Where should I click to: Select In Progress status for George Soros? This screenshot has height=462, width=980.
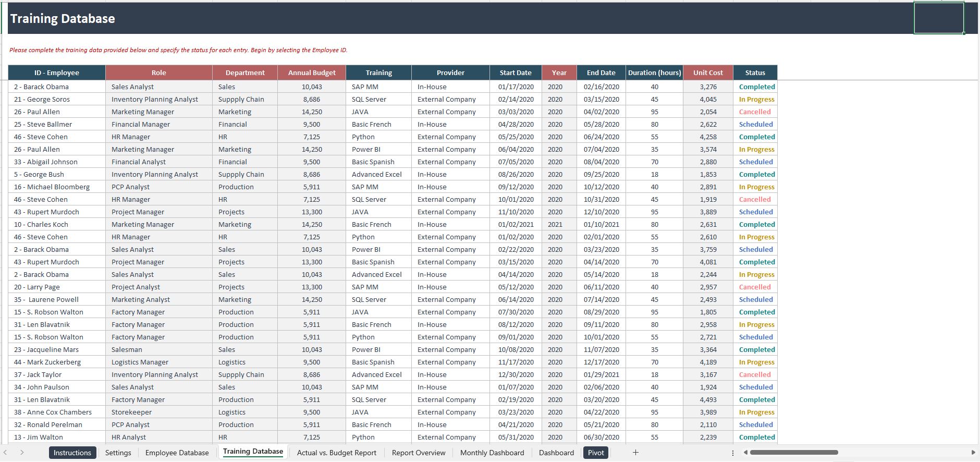755,99
